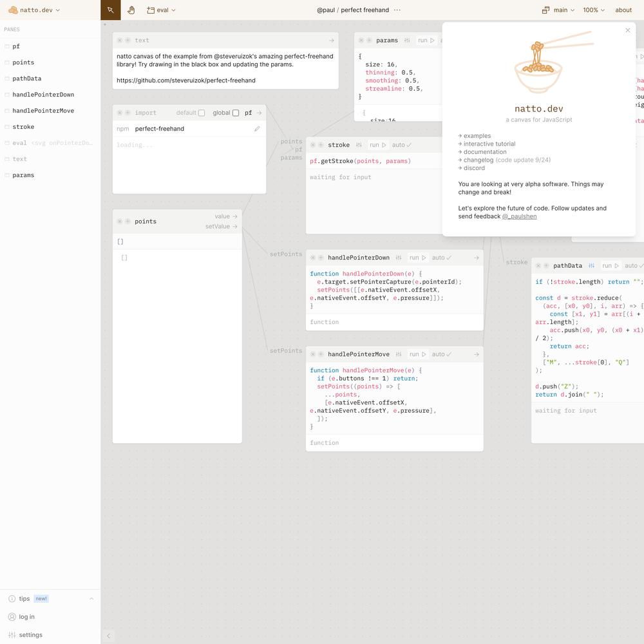Open the interactive tutorial link
This screenshot has width=644, height=644.
coord(489,144)
